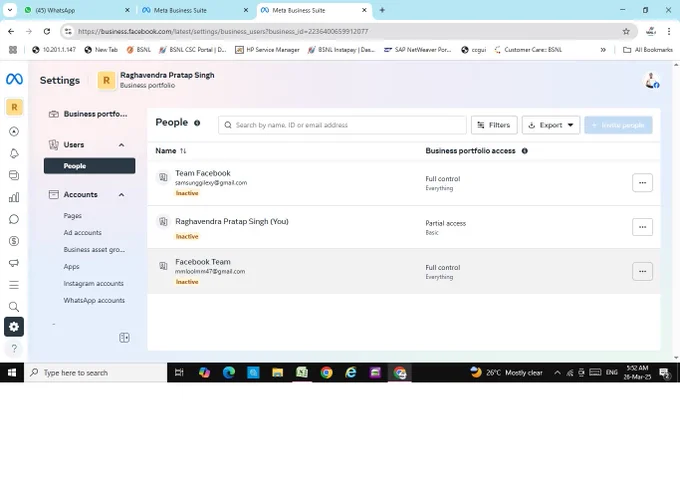Viewport: 680px width, 495px height.
Task: Open the Export dropdown
Action: (x=551, y=125)
